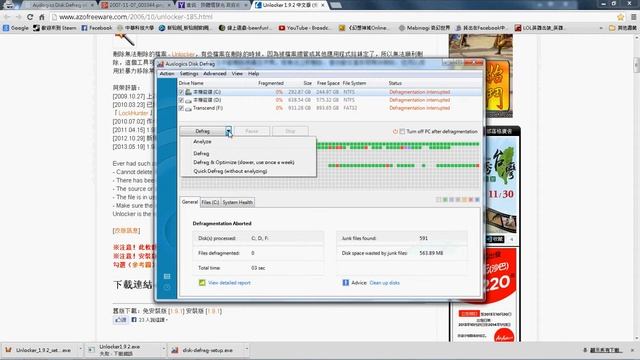Open the View detailed report link
Image resolution: width=640 pixels, height=360 pixels.
point(229,283)
